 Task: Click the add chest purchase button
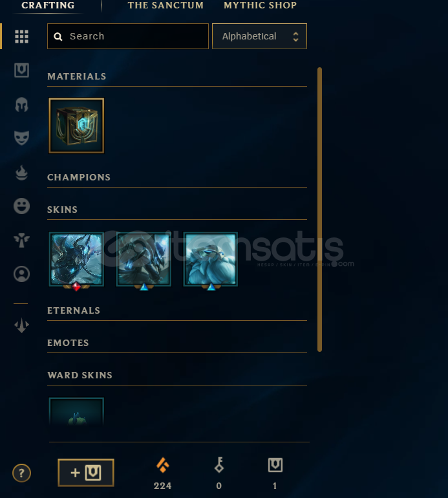pos(86,473)
